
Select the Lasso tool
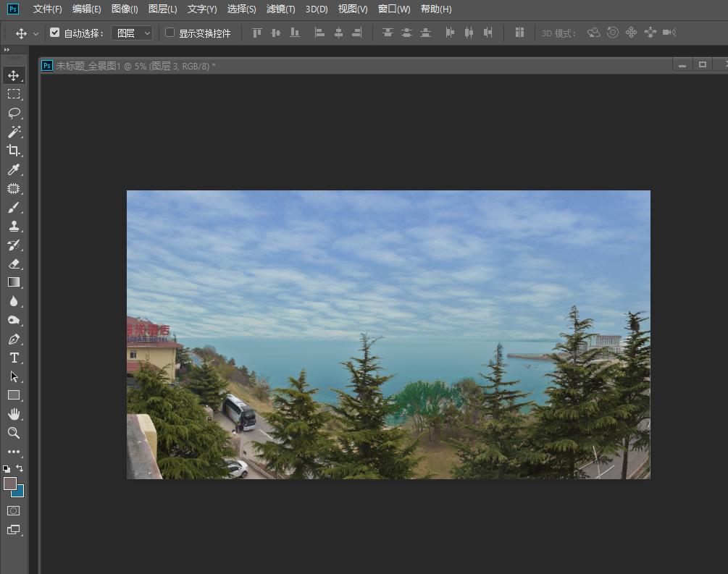click(x=14, y=113)
